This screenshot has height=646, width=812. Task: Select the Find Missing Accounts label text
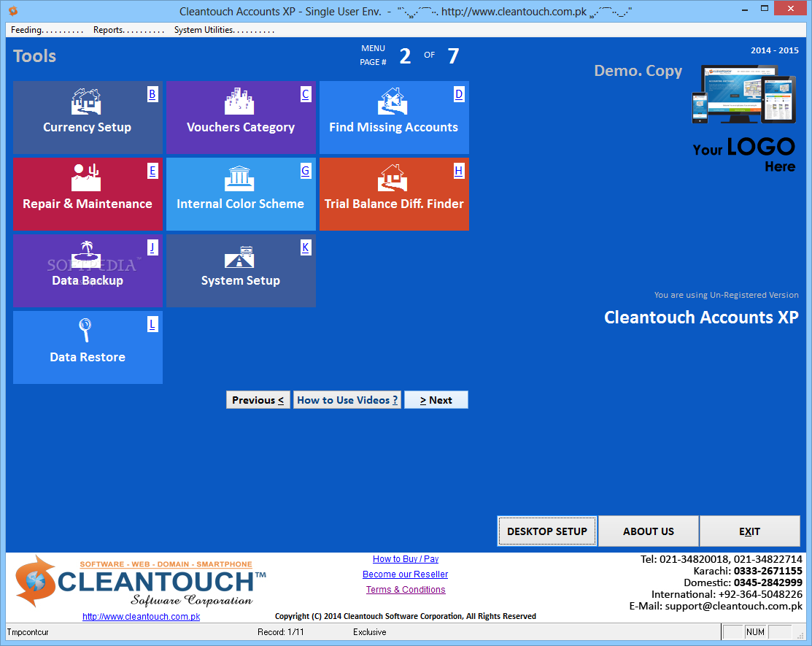[x=393, y=128]
